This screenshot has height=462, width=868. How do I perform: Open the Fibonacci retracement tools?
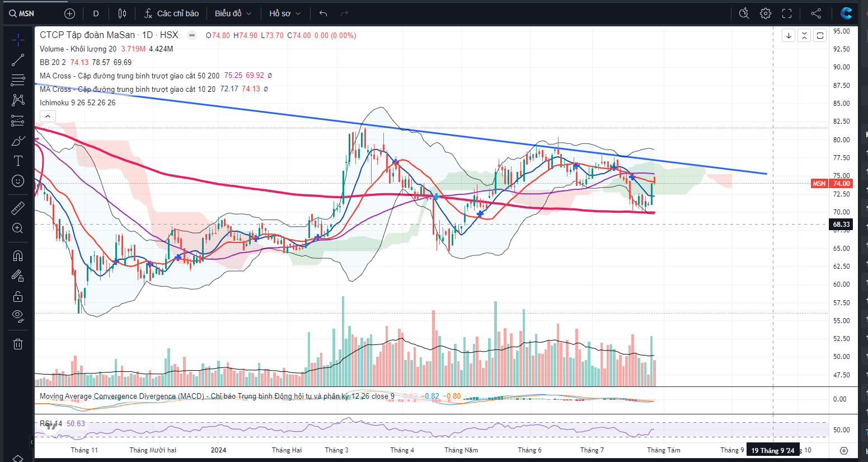coord(18,80)
